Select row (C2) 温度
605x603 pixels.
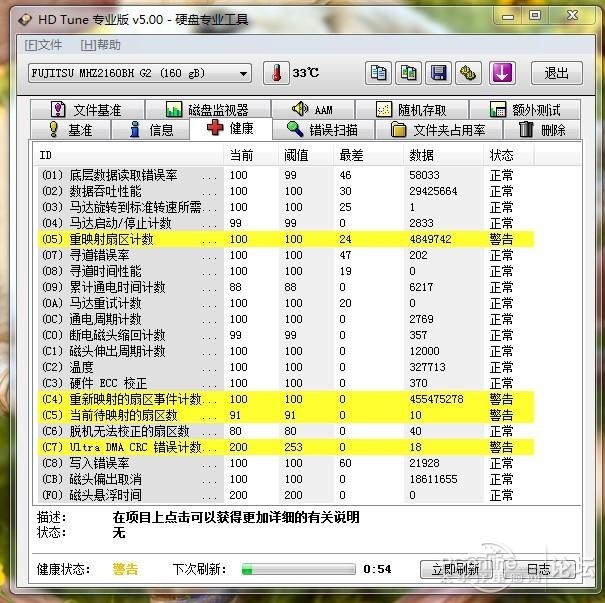[x=286, y=367]
